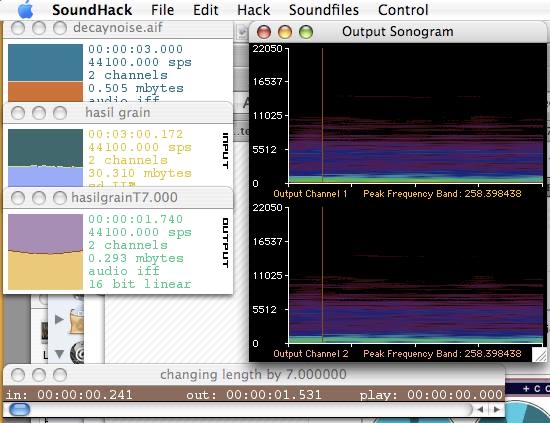Click the Output Channel 1 sonogram display
The height and width of the screenshot is (423, 550).
pyautogui.click(x=416, y=115)
